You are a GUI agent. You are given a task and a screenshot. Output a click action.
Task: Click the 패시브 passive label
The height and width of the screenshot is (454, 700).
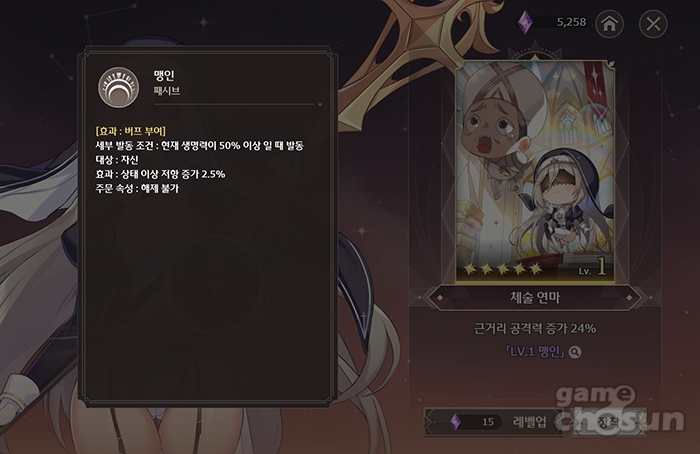167,91
